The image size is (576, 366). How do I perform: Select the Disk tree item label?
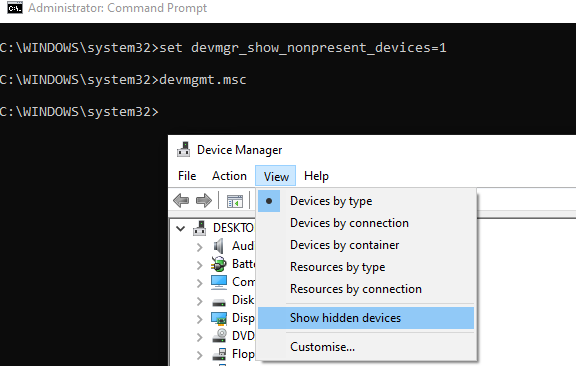[x=243, y=300]
